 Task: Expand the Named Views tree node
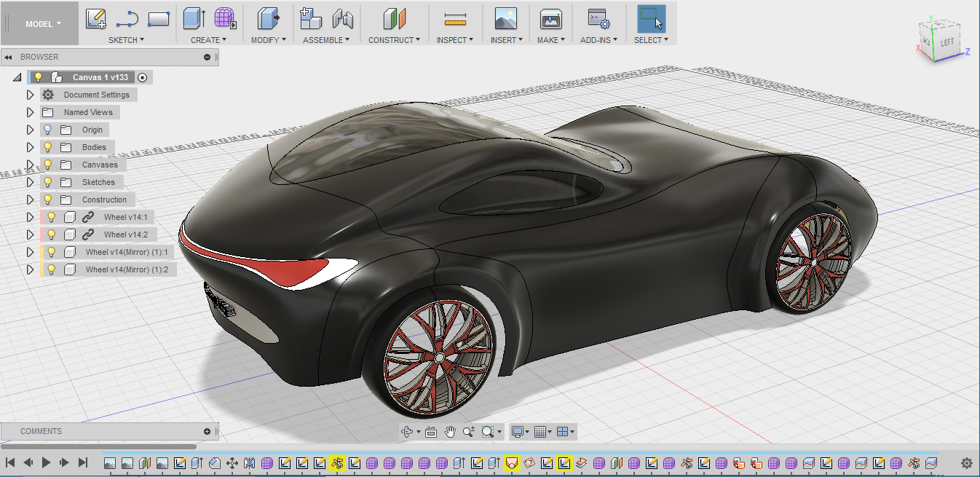30,112
